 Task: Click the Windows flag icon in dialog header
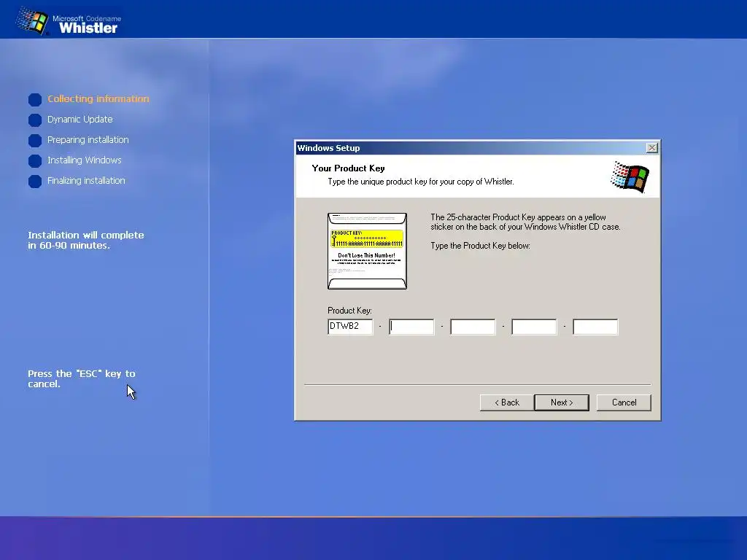630,176
